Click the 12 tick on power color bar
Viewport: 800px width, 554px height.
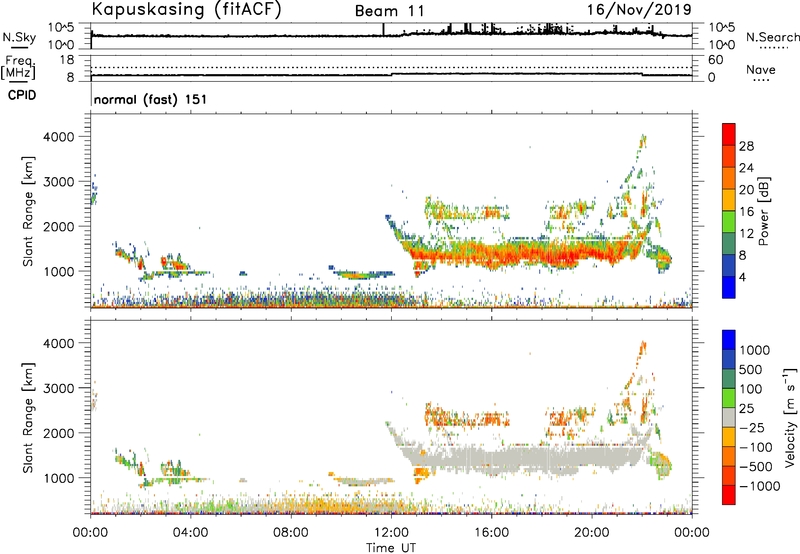[x=746, y=234]
